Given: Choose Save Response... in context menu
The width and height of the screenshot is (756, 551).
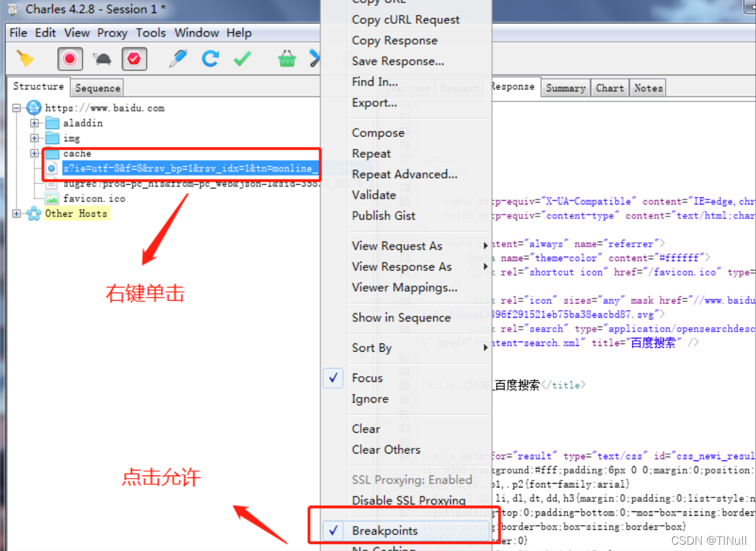Looking at the screenshot, I should click(x=397, y=61).
